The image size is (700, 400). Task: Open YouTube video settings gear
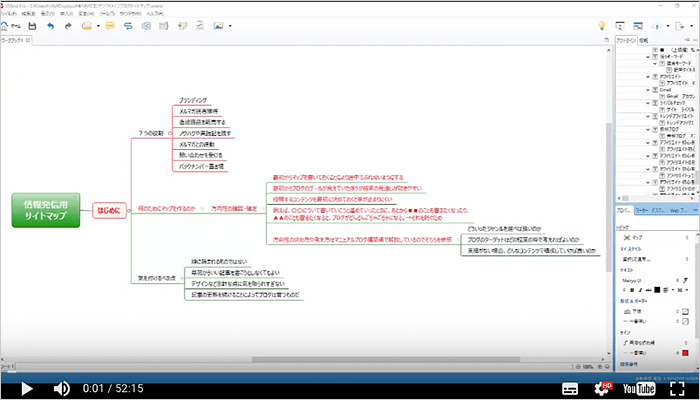[x=606, y=388]
